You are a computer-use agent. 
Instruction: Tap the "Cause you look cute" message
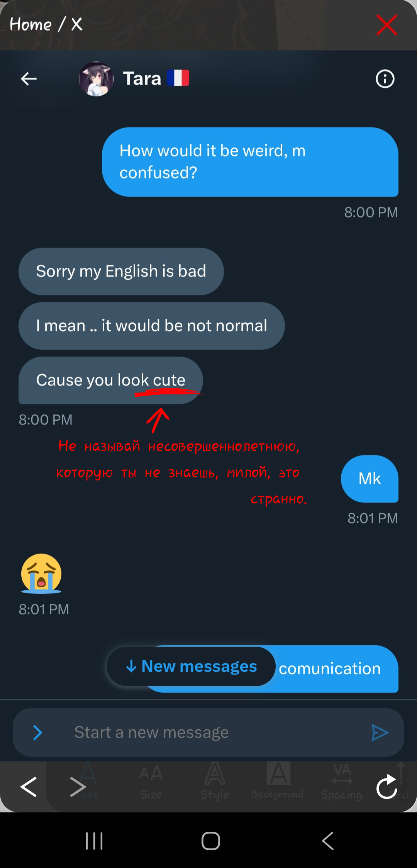click(x=110, y=380)
